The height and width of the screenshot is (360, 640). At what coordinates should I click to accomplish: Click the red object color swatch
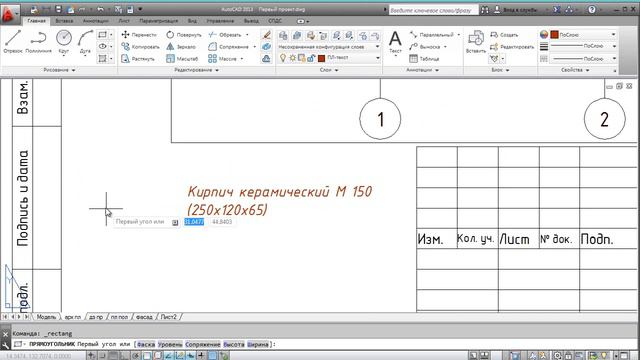[554, 35]
